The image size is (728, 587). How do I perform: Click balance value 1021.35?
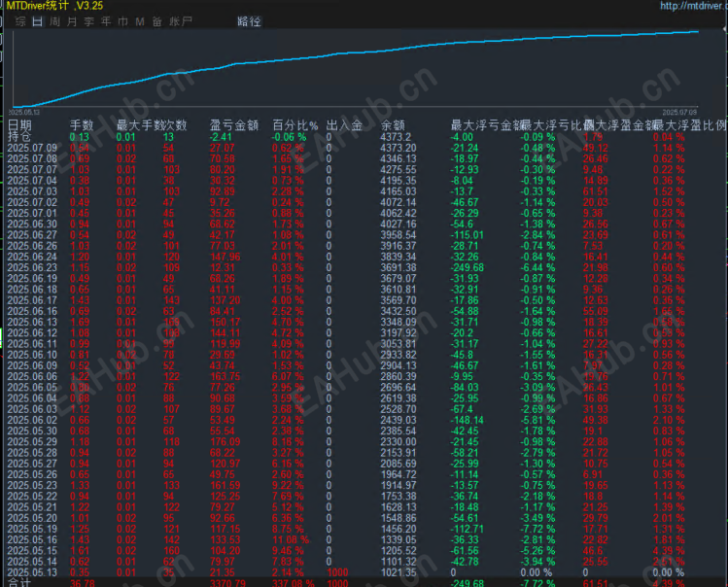point(399,572)
